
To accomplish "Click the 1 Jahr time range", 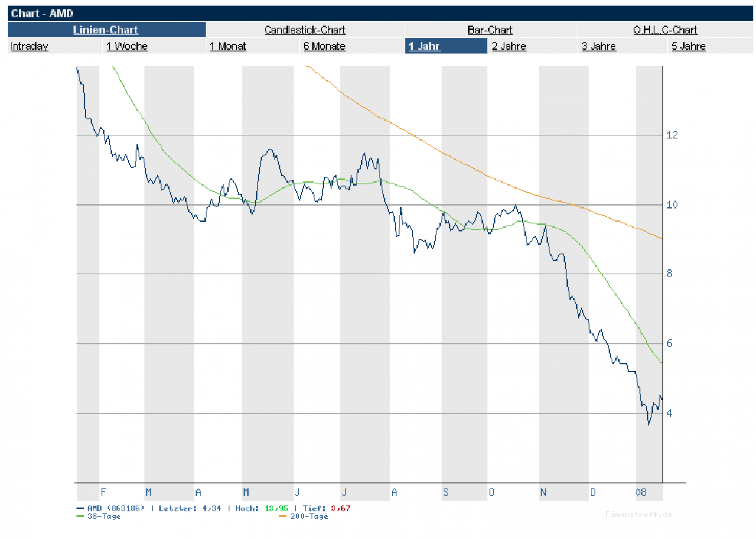I will click(x=424, y=46).
